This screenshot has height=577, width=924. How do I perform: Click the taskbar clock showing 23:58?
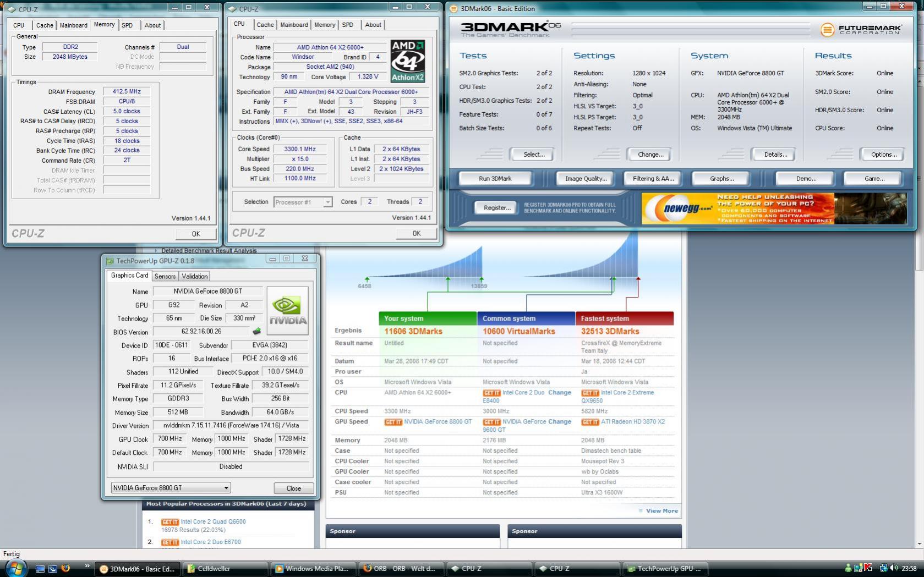pos(909,568)
